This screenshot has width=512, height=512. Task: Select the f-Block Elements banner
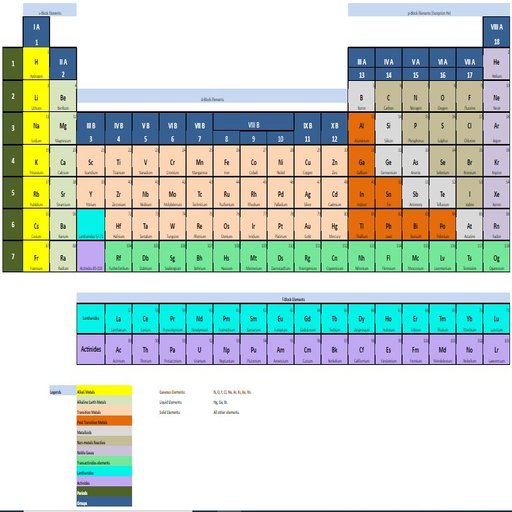[x=293, y=297]
